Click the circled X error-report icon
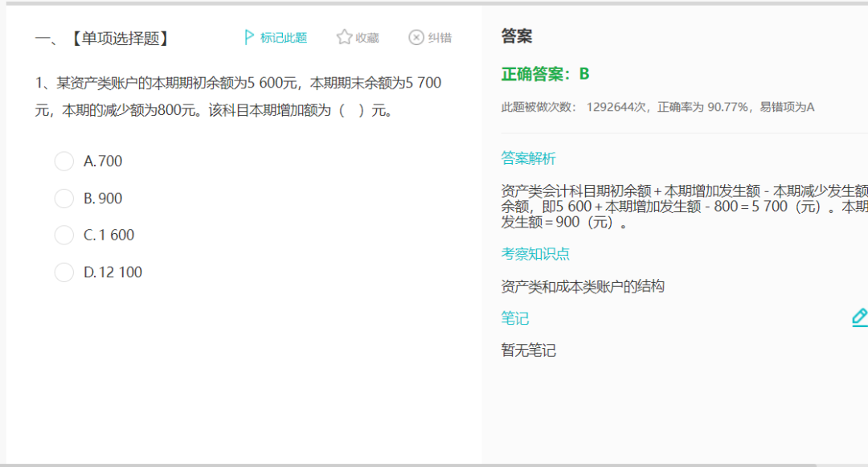 pyautogui.click(x=416, y=38)
